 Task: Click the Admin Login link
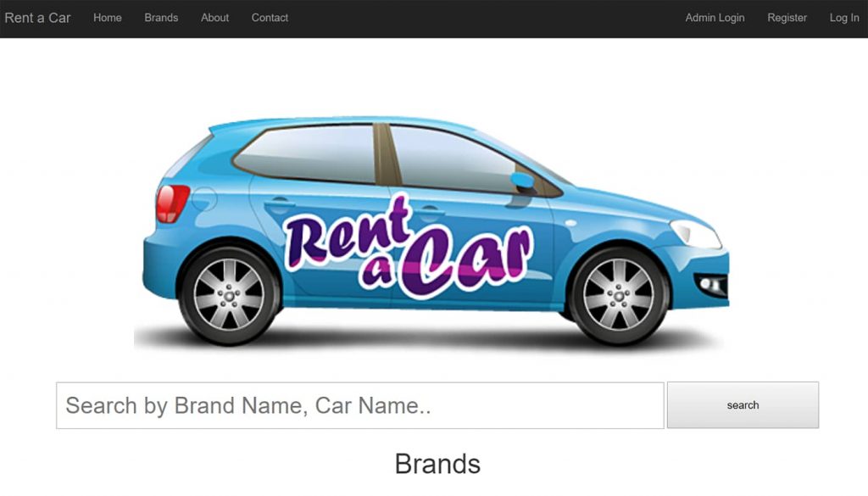715,17
